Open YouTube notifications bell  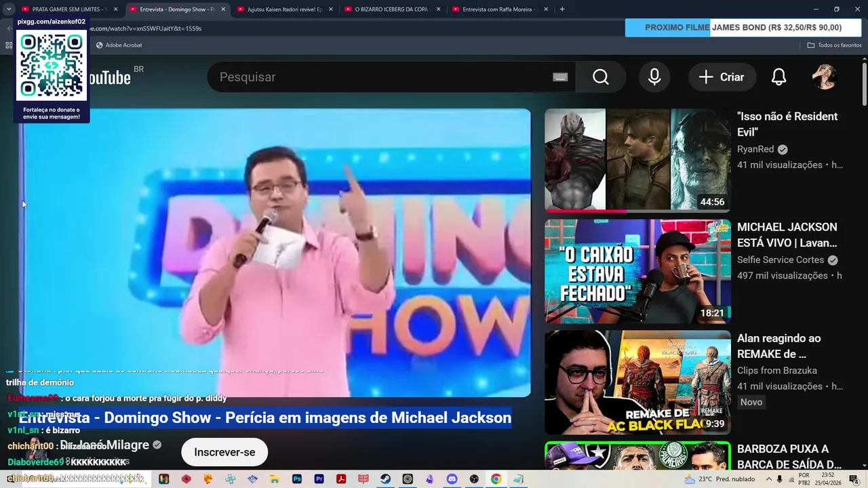778,77
